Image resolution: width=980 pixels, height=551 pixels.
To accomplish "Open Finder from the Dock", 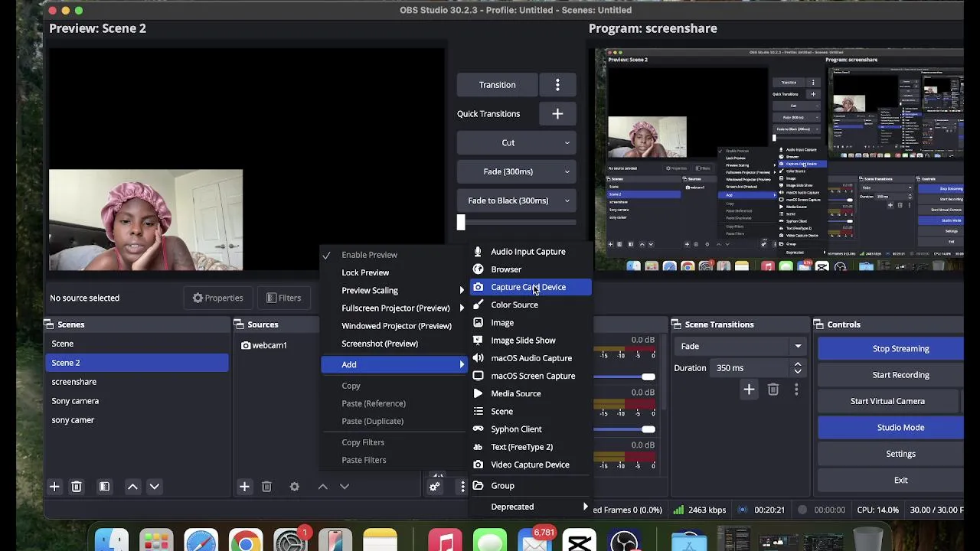I will [112, 542].
